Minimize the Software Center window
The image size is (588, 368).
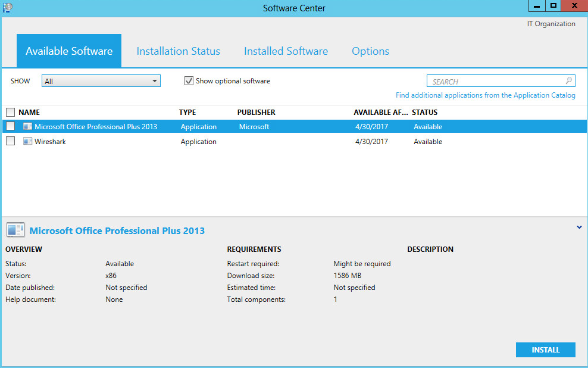coord(537,6)
